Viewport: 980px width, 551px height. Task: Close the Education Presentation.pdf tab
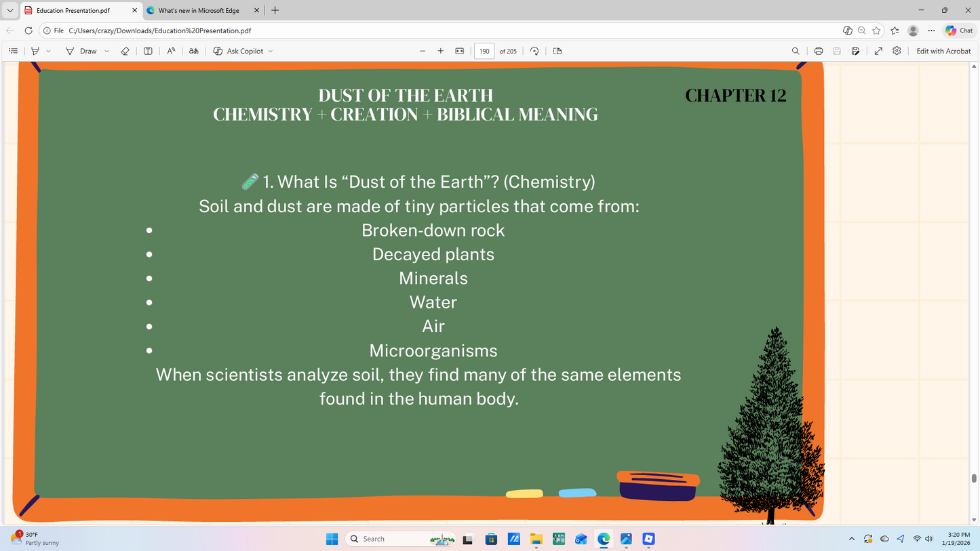[x=134, y=10]
